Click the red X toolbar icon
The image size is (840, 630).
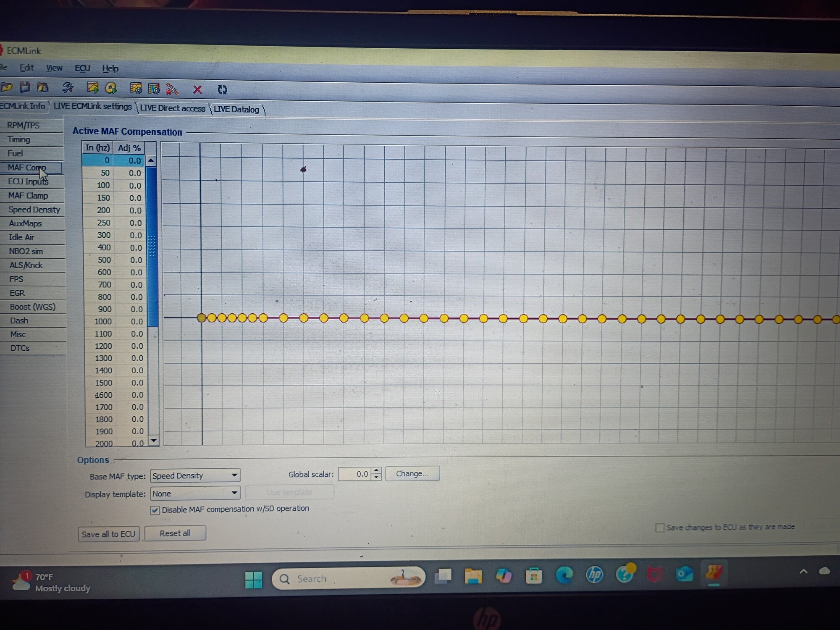[197, 89]
